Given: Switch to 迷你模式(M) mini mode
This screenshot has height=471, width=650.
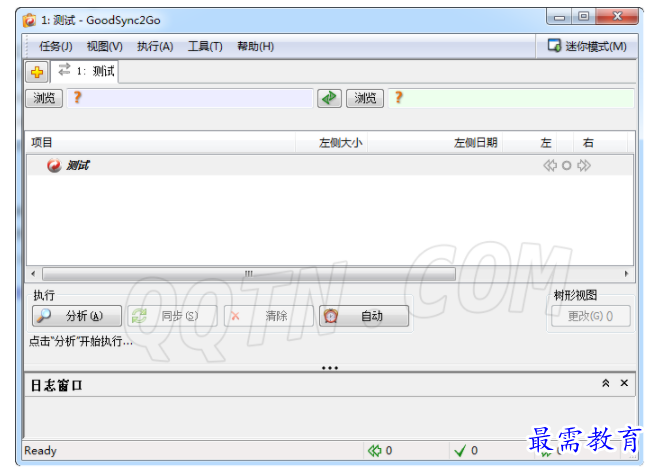Looking at the screenshot, I should click(x=587, y=46).
